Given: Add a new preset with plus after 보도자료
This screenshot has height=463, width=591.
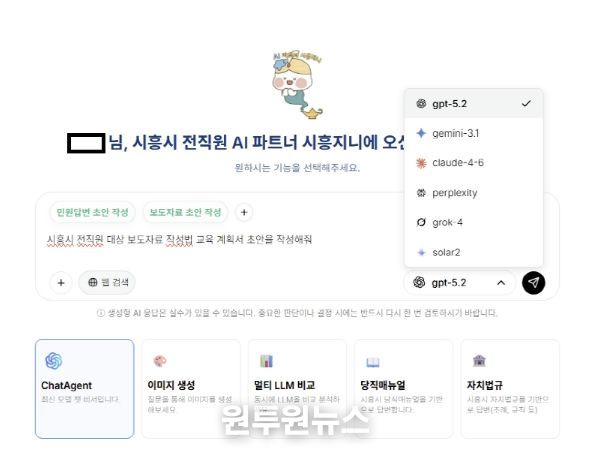Looking at the screenshot, I should [x=244, y=212].
